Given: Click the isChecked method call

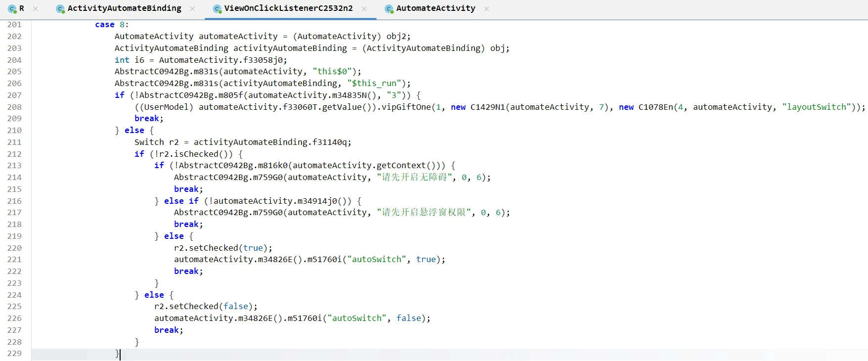Looking at the screenshot, I should click(x=196, y=154).
